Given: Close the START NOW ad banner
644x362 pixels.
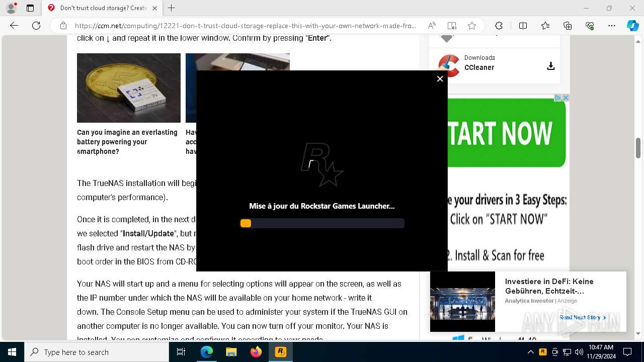Looking at the screenshot, I should pyautogui.click(x=566, y=98).
